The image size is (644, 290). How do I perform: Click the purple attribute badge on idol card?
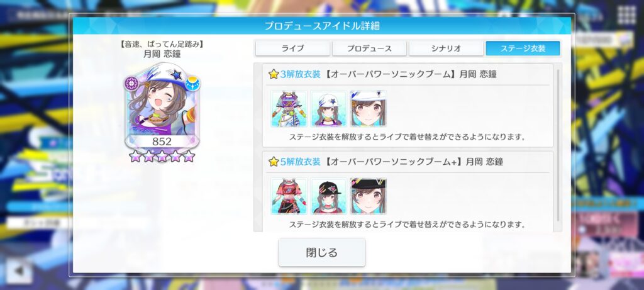[x=131, y=84]
